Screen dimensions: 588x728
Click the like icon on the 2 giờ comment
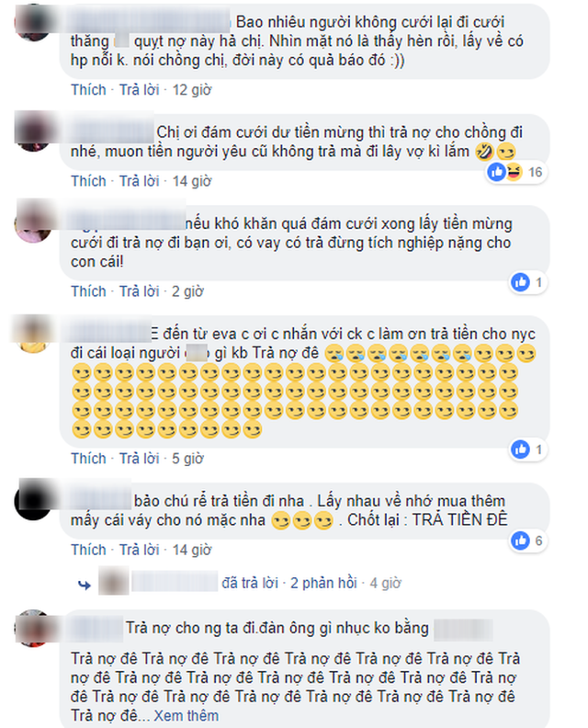(520, 282)
